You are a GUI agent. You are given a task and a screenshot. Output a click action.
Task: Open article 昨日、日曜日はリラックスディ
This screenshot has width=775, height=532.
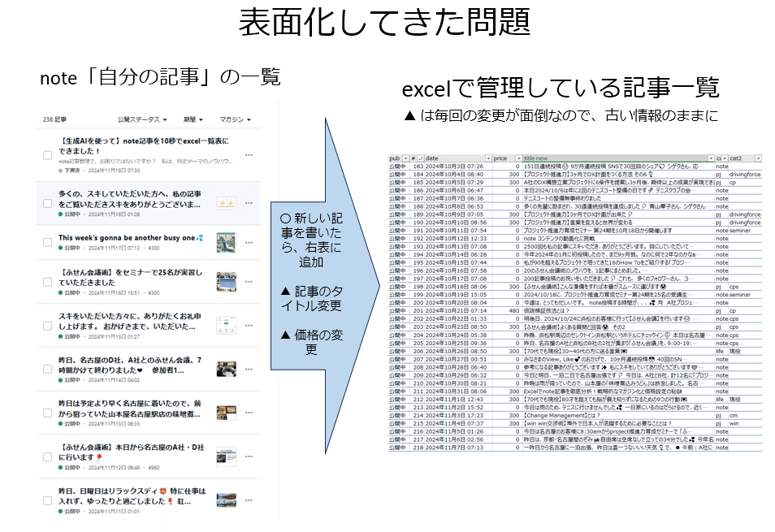[x=132, y=495]
